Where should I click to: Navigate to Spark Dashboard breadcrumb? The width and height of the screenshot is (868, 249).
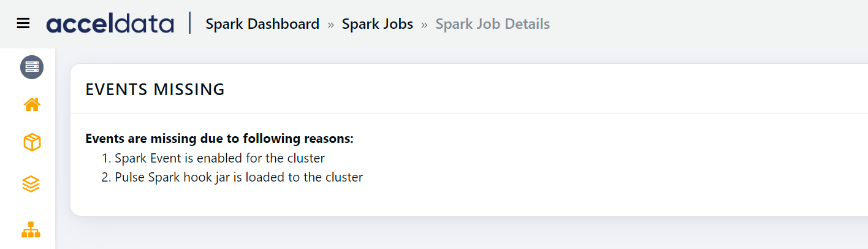pos(262,24)
